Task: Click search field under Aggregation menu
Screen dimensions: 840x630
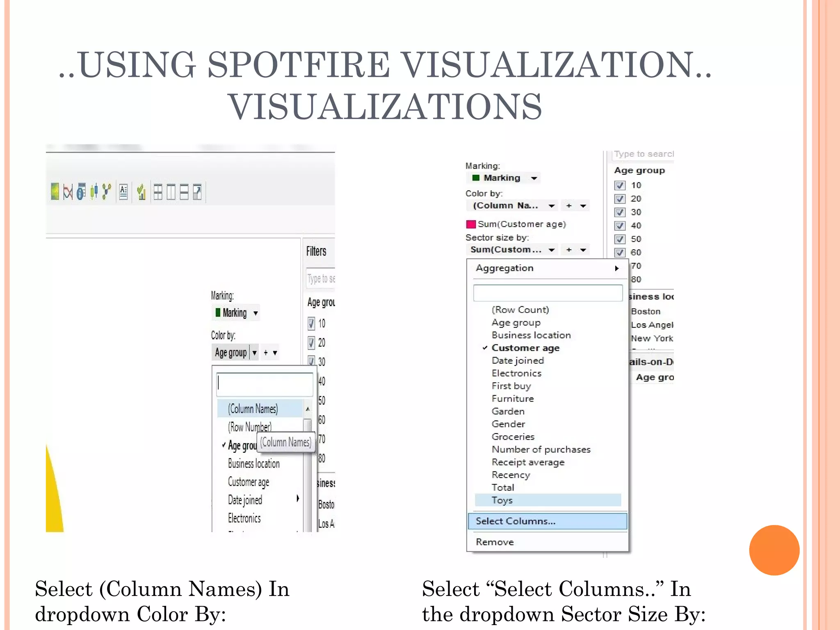Action: pos(548,293)
